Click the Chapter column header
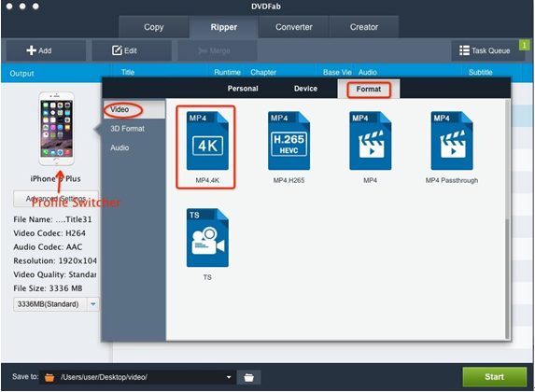The width and height of the screenshot is (535, 392). coord(263,72)
